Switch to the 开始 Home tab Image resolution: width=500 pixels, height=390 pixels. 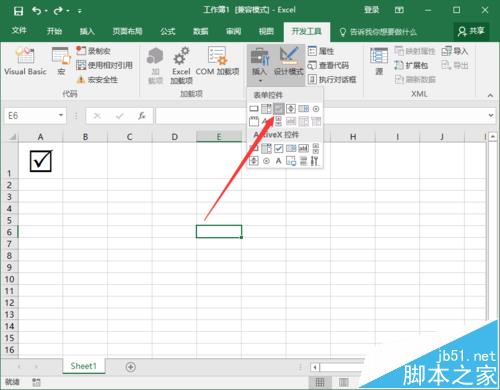pyautogui.click(x=54, y=31)
